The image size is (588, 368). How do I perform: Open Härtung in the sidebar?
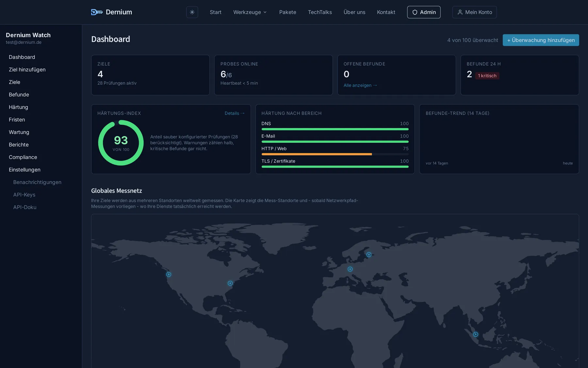click(18, 107)
